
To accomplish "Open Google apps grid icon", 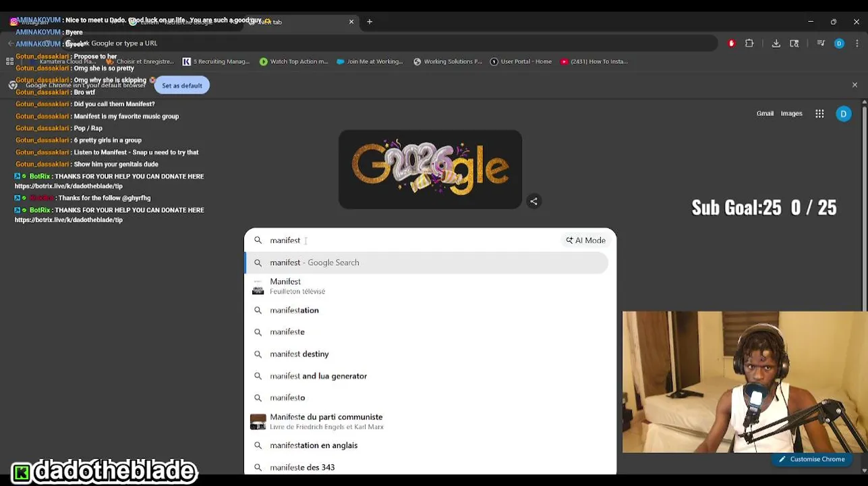I will (819, 113).
